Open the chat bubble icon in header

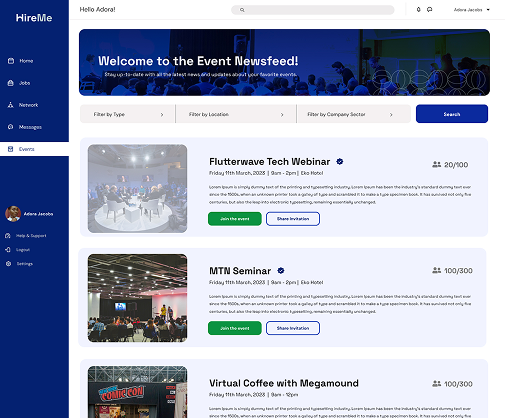click(x=429, y=10)
